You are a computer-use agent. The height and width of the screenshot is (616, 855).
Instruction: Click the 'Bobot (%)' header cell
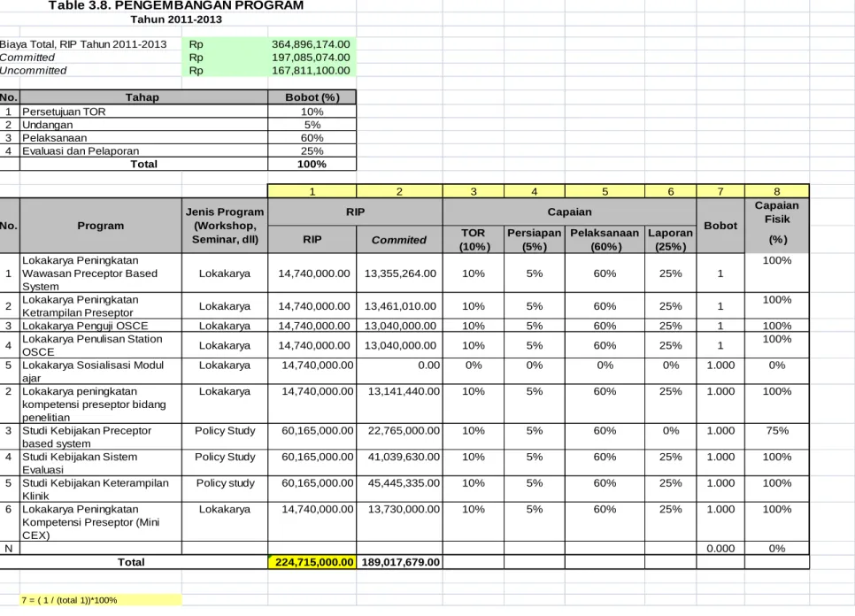[312, 97]
